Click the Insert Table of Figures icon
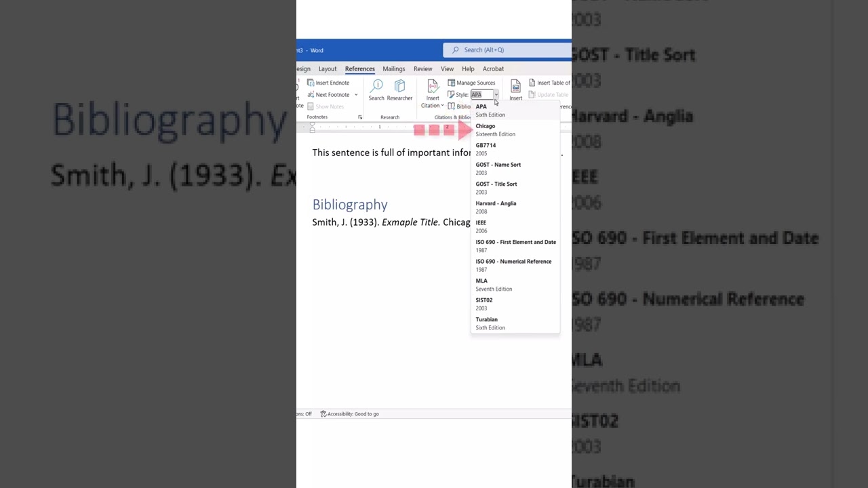This screenshot has height=488, width=868. 532,83
